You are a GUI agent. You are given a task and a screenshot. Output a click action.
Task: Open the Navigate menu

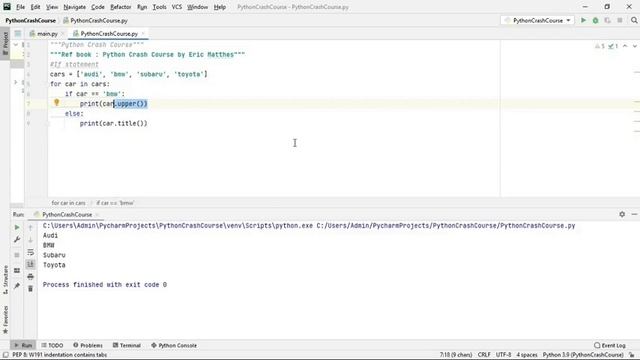[x=75, y=7]
